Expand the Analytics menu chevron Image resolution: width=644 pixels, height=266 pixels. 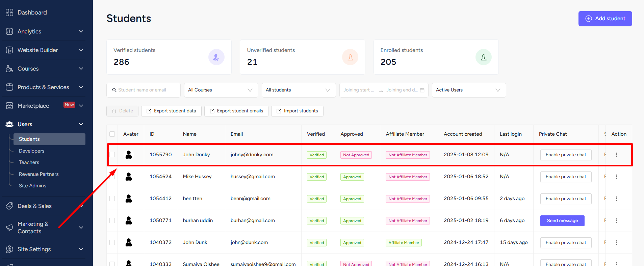[81, 31]
